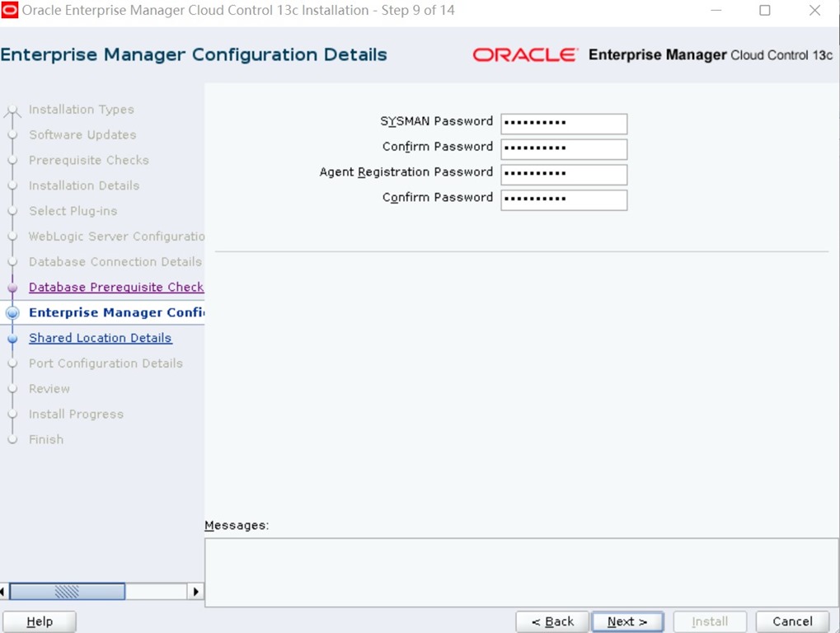Click the Software Updates step

coord(82,134)
